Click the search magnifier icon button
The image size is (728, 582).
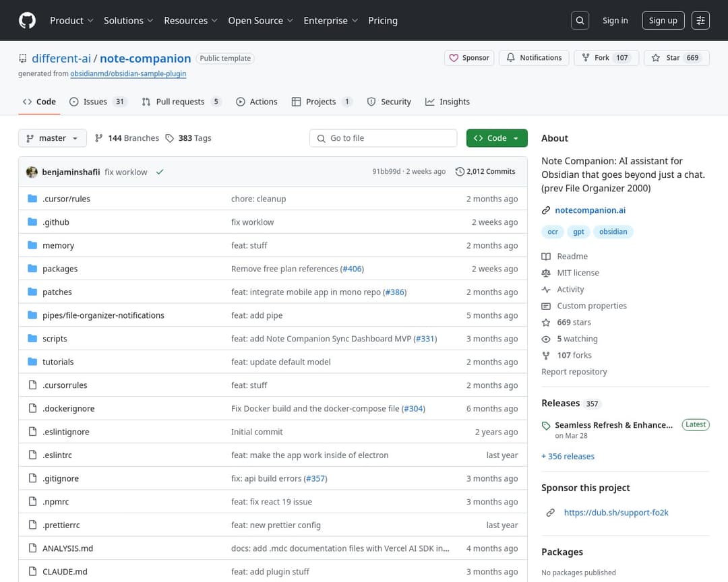(x=580, y=20)
